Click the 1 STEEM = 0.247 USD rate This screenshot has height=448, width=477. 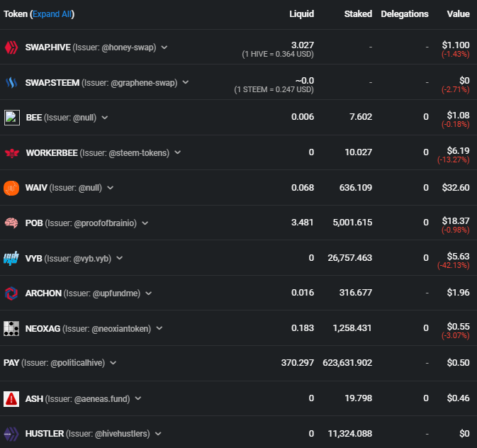coord(274,89)
